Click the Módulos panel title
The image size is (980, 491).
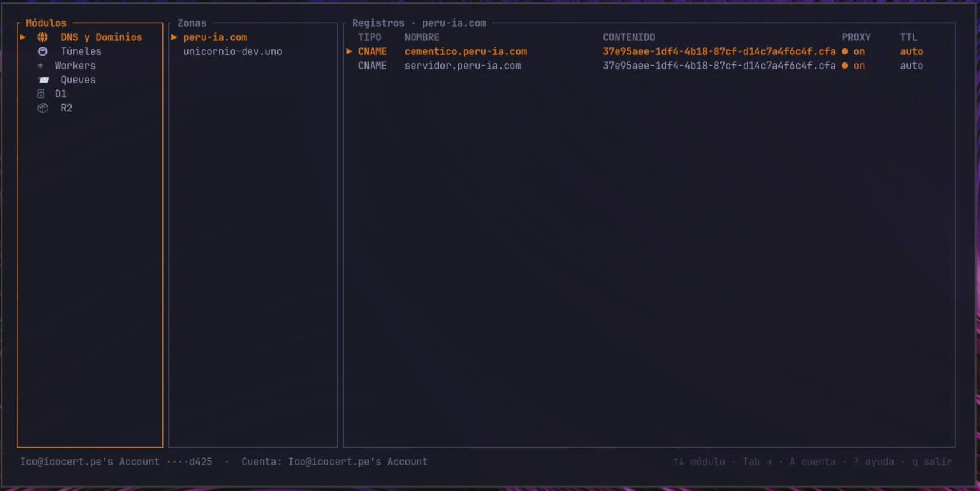pos(46,23)
